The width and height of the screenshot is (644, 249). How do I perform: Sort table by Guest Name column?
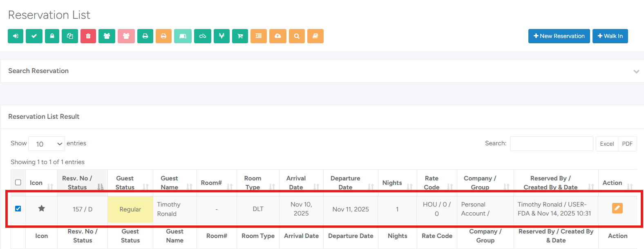pos(174,182)
